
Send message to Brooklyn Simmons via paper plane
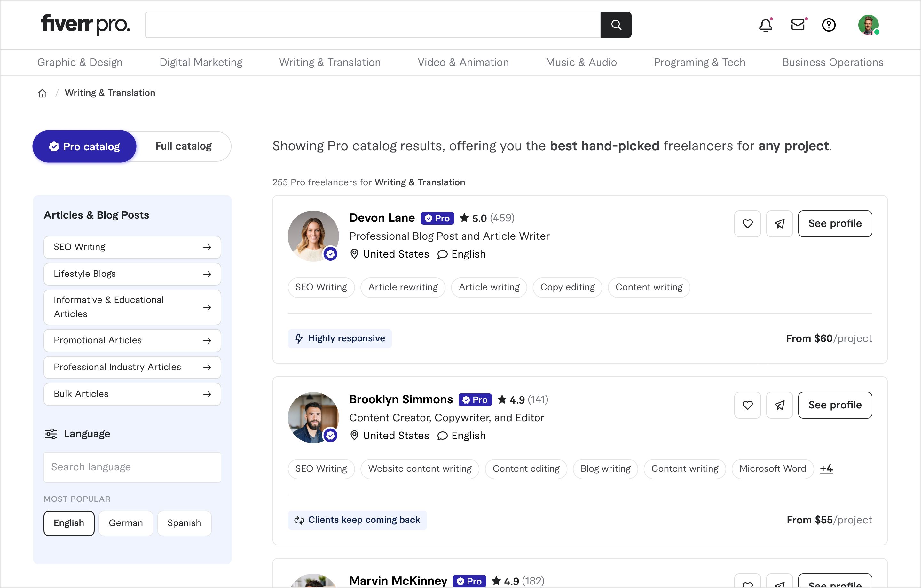tap(779, 405)
